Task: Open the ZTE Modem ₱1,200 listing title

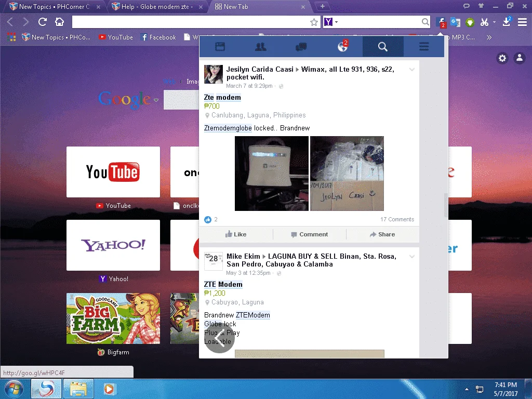Action: pyautogui.click(x=223, y=284)
